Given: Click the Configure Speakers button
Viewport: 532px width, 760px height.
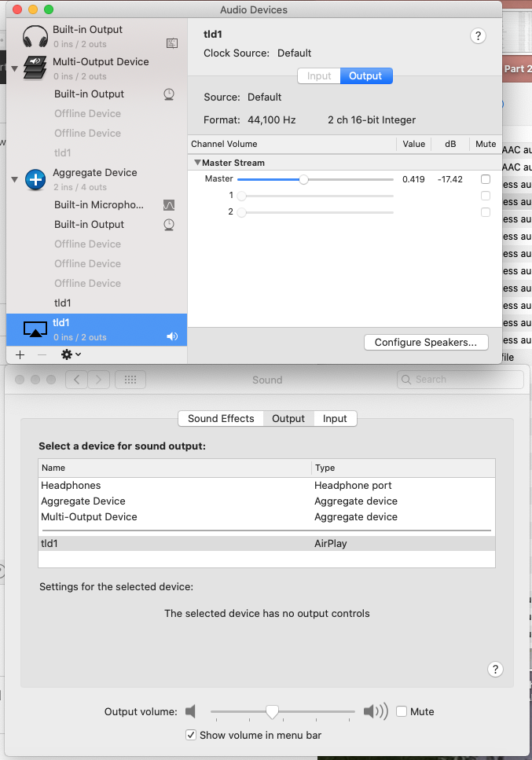Looking at the screenshot, I should 426,342.
